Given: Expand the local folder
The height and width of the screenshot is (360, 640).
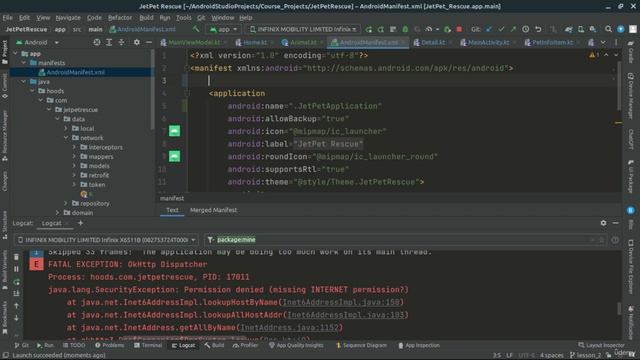Looking at the screenshot, I should click(x=66, y=128).
